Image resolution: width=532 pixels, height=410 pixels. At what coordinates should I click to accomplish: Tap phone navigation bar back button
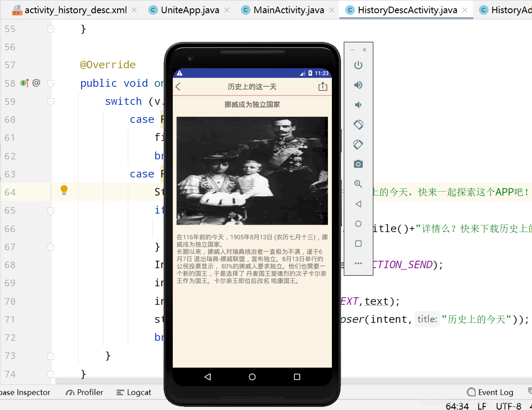coord(208,377)
